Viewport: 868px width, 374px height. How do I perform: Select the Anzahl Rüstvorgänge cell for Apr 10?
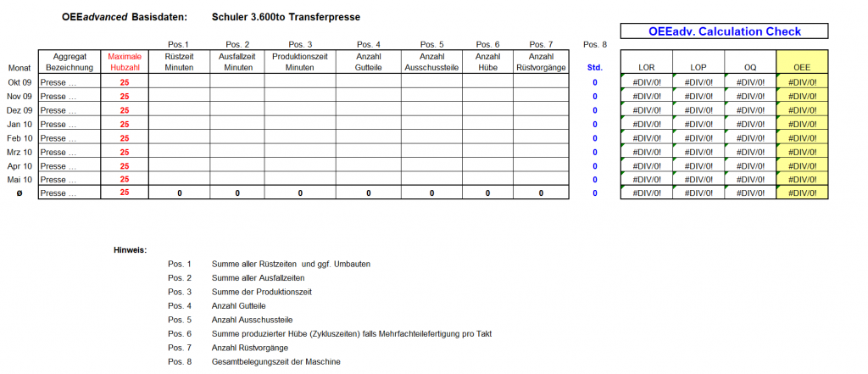pyautogui.click(x=541, y=166)
